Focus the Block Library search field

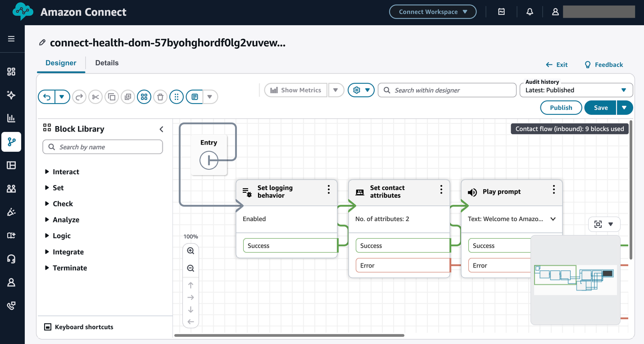point(103,147)
